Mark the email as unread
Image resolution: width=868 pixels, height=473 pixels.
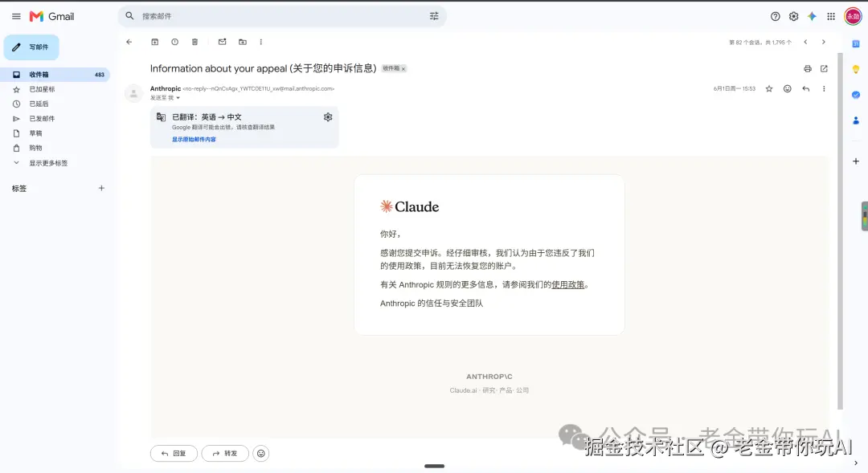pyautogui.click(x=222, y=42)
